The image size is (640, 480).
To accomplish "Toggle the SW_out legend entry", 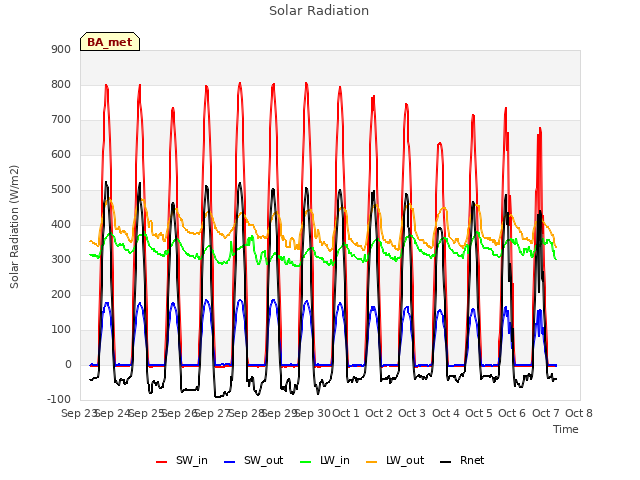I will tap(253, 460).
